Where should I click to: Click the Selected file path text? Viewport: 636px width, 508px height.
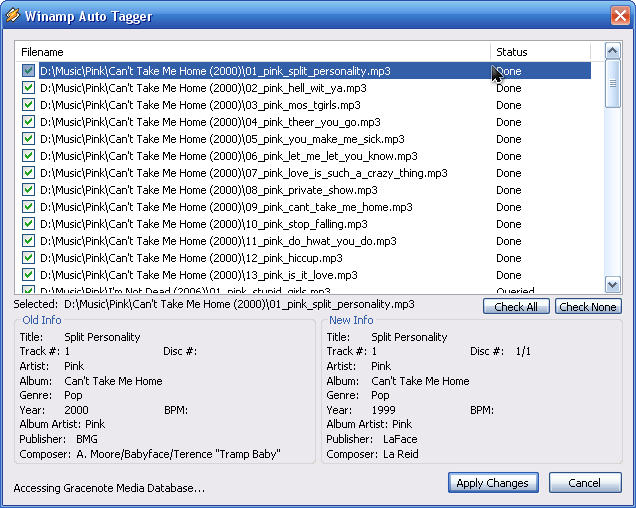coord(239,304)
